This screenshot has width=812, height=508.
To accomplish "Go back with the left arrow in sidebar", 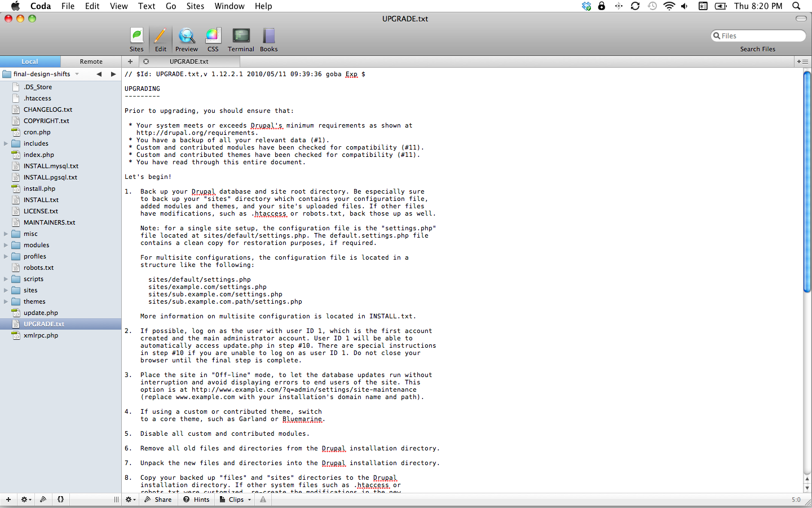I will (x=99, y=74).
